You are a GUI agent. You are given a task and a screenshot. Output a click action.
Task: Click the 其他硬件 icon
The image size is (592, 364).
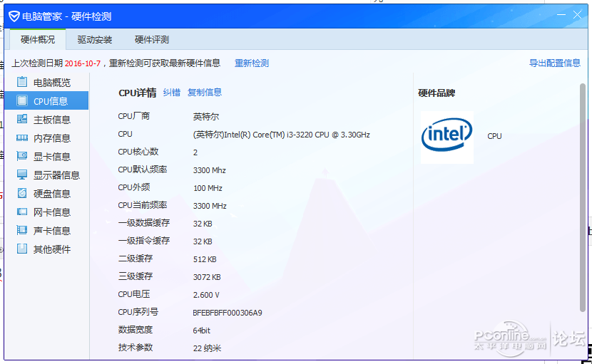point(22,249)
